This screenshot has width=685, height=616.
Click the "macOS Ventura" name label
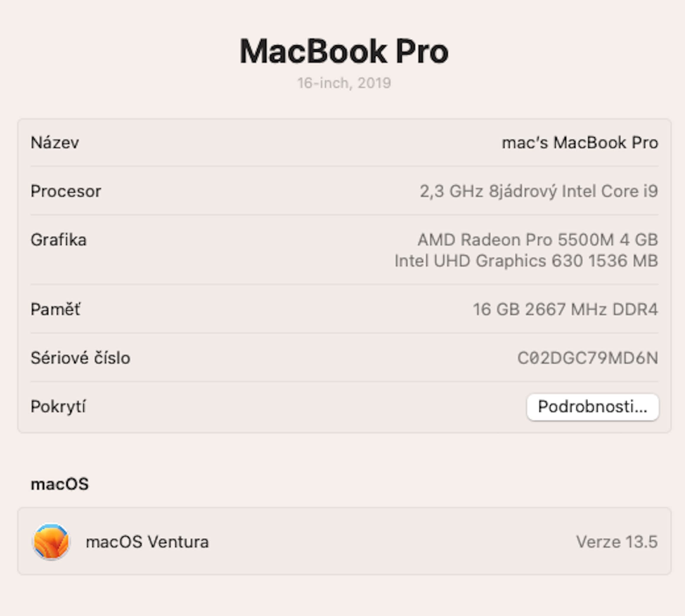[x=147, y=542]
